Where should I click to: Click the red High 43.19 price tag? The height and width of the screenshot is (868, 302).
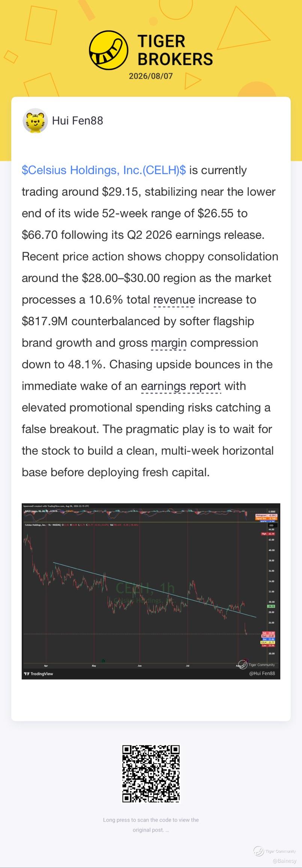(269, 534)
